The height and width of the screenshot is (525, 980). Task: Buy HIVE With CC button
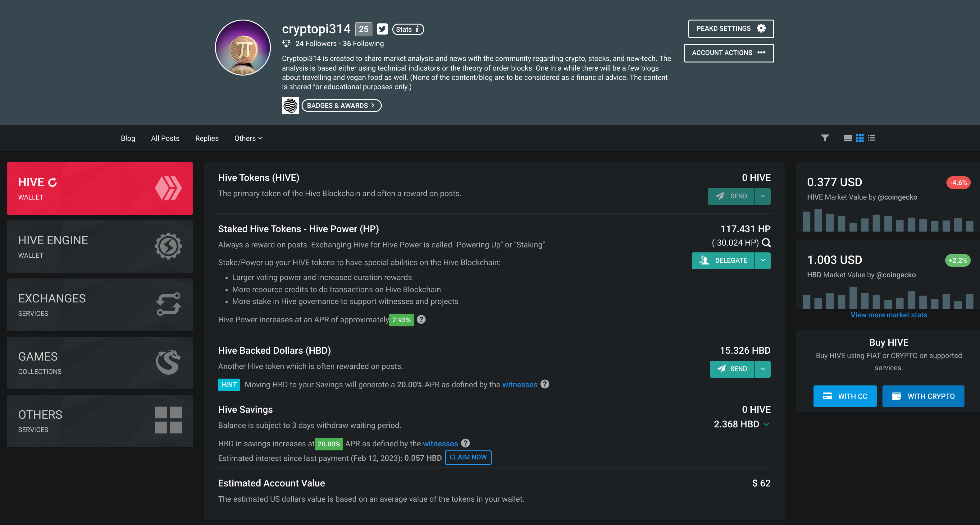click(845, 396)
